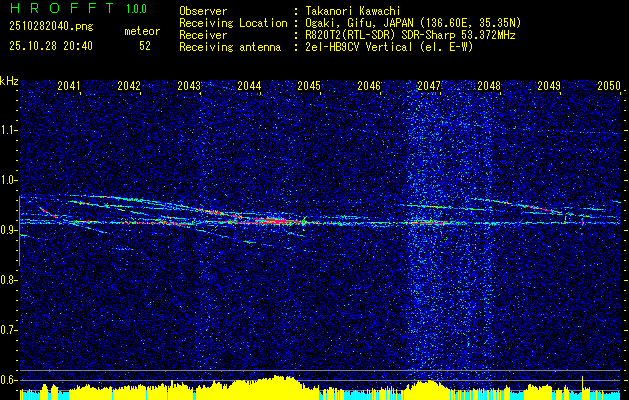Click the bright red echo near 2044
The width and height of the screenshot is (629, 400).
[x=273, y=221]
